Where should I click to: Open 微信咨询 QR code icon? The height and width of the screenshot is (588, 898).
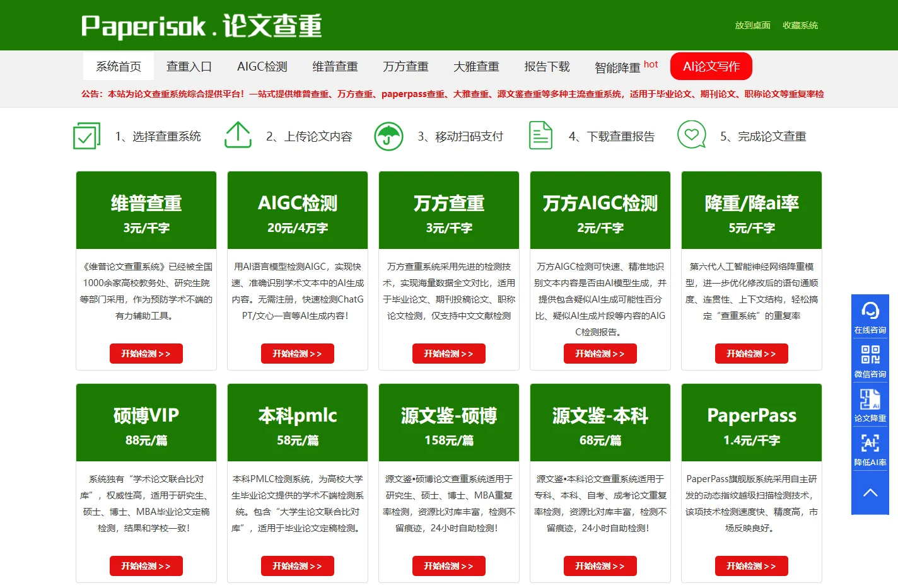pos(870,355)
